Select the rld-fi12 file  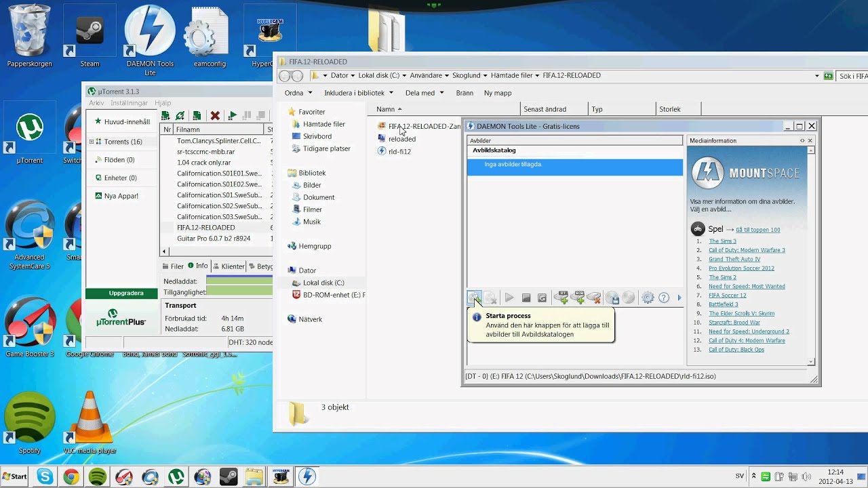(394, 151)
